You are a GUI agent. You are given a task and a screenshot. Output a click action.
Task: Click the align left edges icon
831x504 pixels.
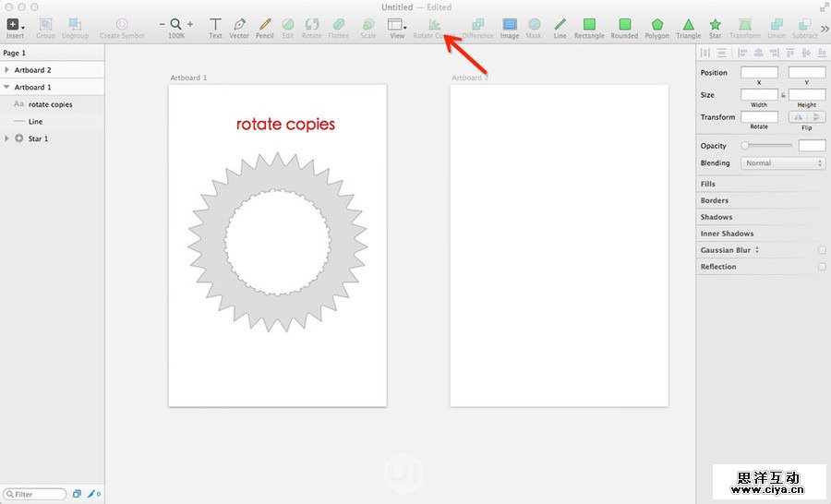742,53
